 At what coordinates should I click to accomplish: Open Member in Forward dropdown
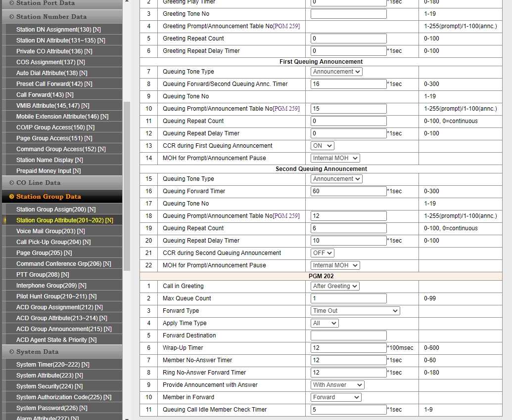point(336,397)
